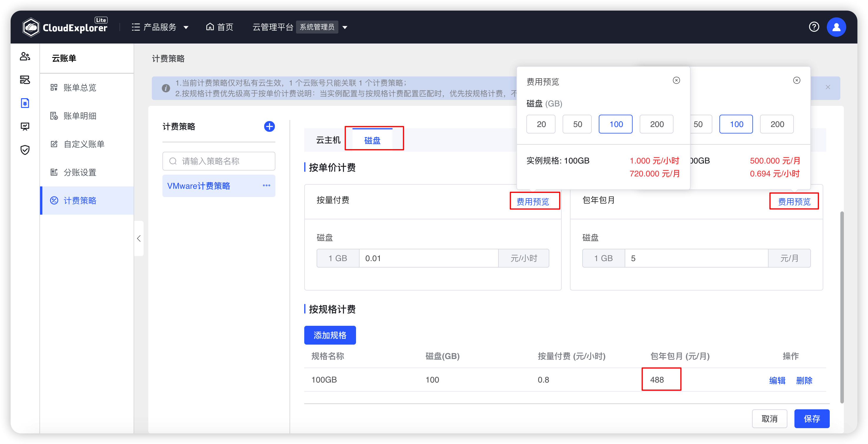Viewport: 868px width, 444px height.
Task: Close the front 费用预览 popup
Action: pyautogui.click(x=676, y=81)
